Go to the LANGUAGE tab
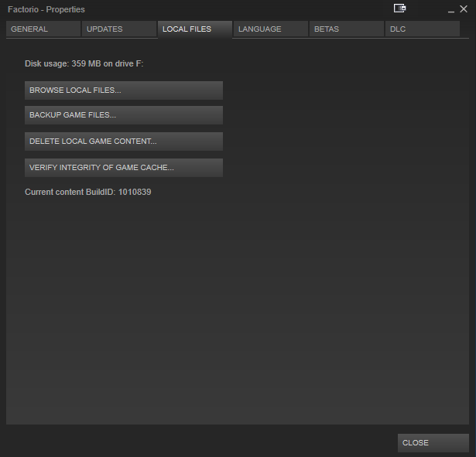 [x=271, y=29]
